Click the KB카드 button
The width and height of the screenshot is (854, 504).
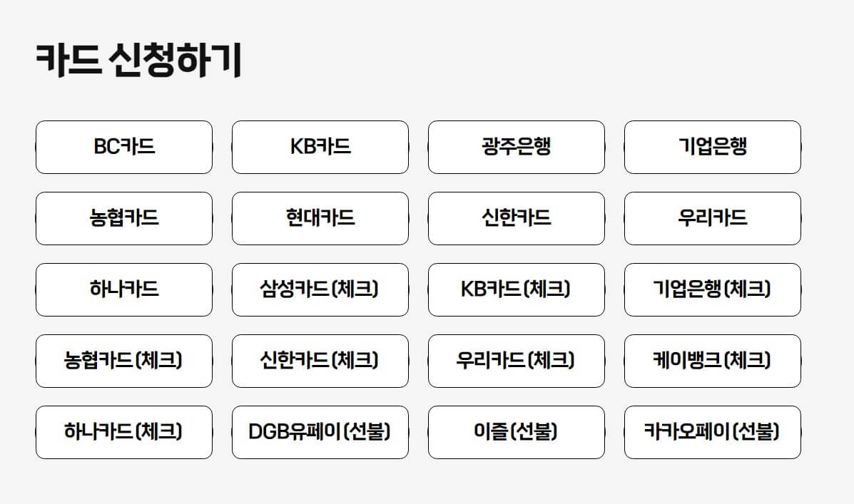tap(320, 148)
